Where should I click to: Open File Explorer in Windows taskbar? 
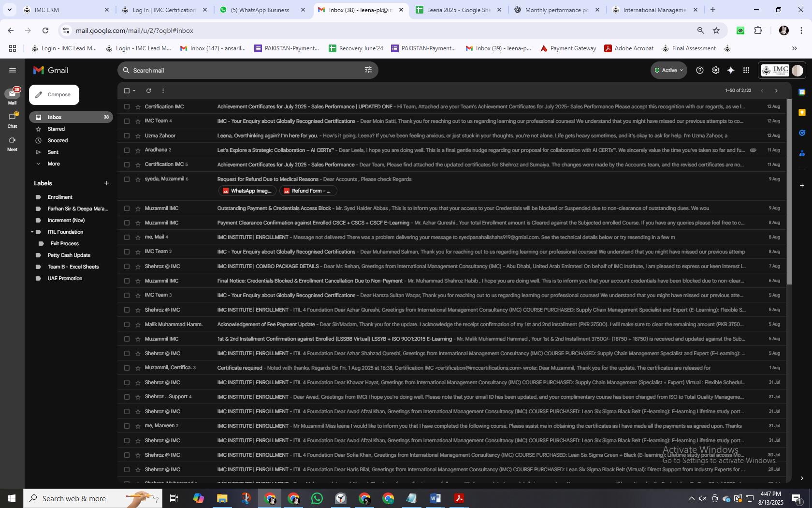click(x=222, y=498)
